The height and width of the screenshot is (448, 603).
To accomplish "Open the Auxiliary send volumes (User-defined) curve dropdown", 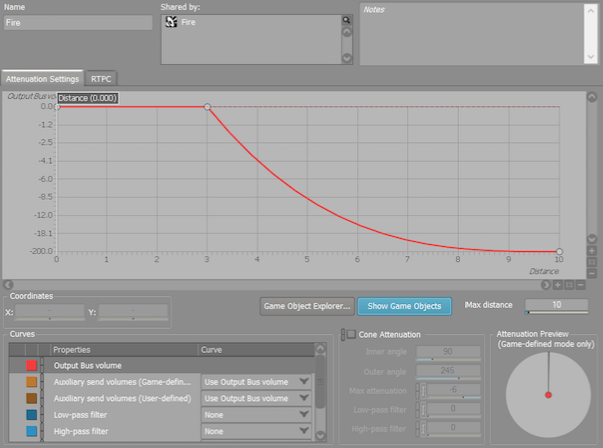I will pyautogui.click(x=256, y=398).
